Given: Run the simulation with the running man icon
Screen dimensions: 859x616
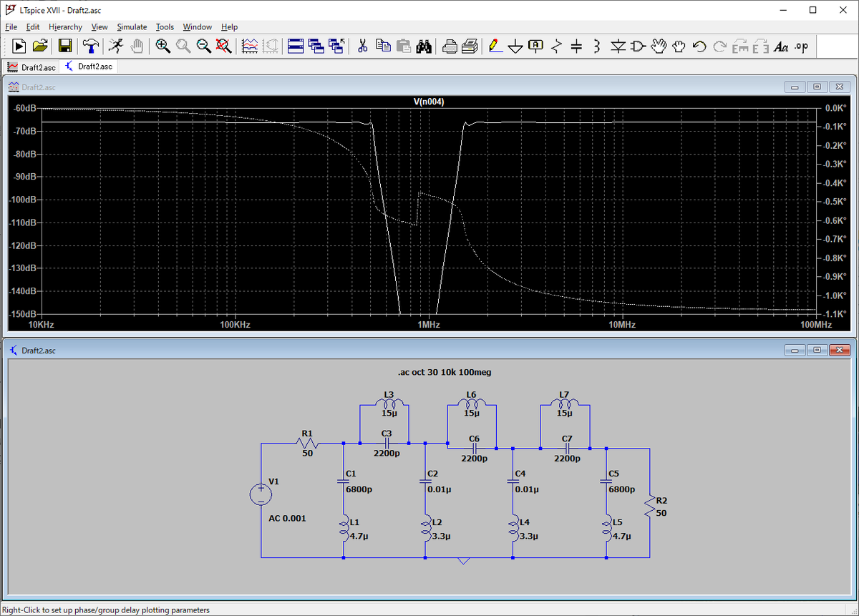Looking at the screenshot, I should 115,46.
